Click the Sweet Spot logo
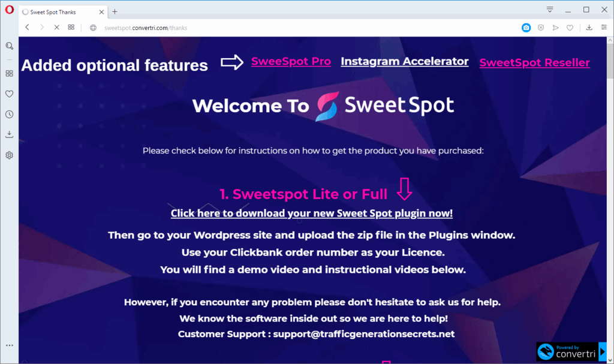Viewport: 614px width, 364px height. click(385, 106)
